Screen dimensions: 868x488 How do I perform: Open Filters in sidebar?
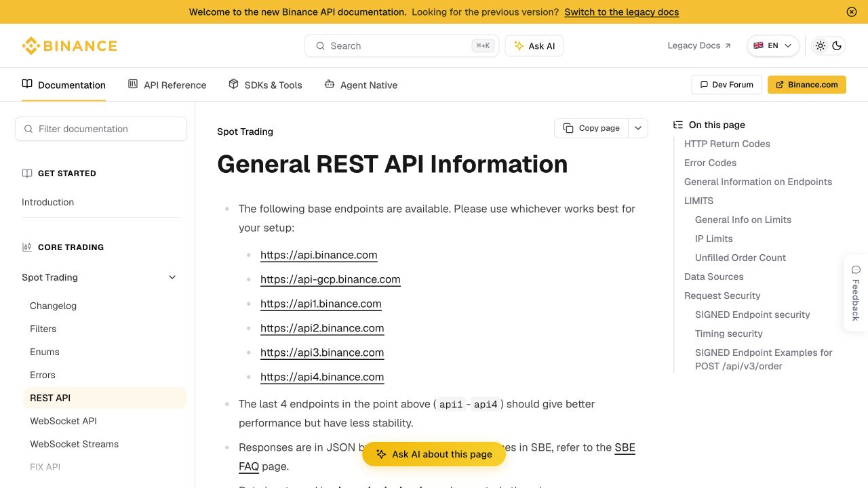tap(43, 329)
